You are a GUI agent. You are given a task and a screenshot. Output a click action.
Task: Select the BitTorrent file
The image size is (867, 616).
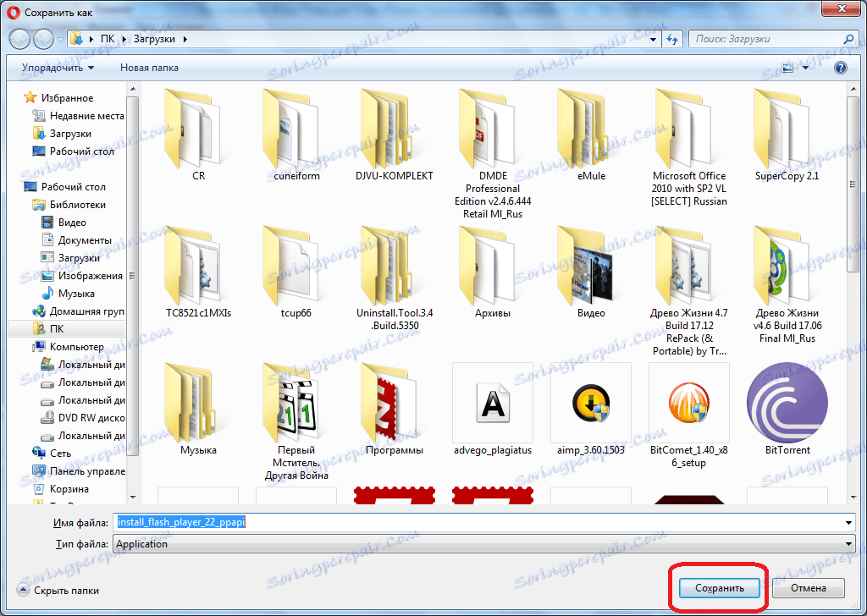(x=787, y=409)
